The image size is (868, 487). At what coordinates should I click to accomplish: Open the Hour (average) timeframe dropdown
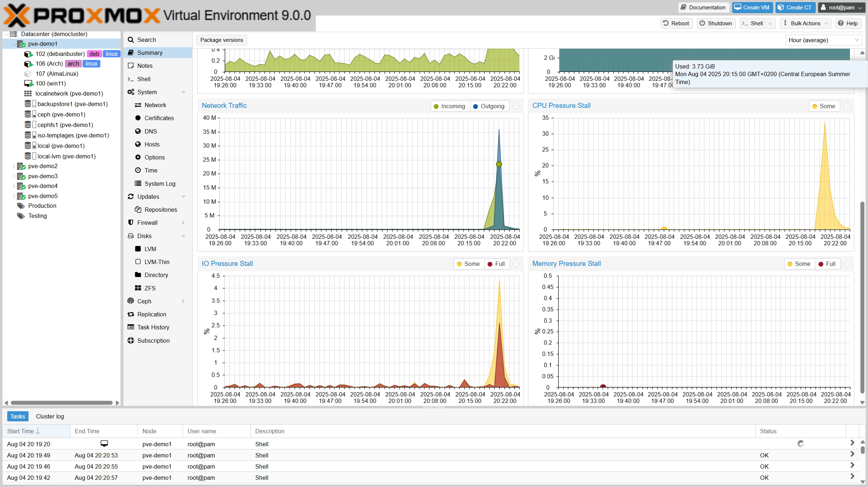coord(823,40)
